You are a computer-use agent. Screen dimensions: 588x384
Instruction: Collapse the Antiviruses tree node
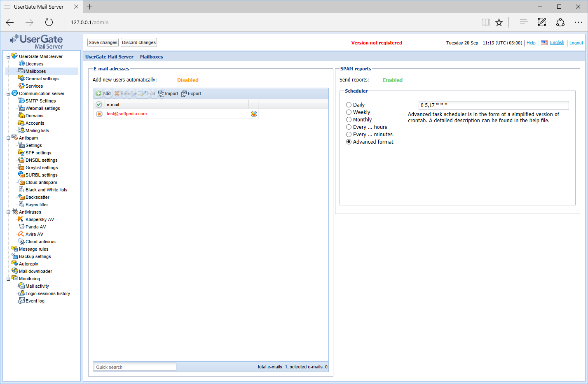[x=8, y=212]
